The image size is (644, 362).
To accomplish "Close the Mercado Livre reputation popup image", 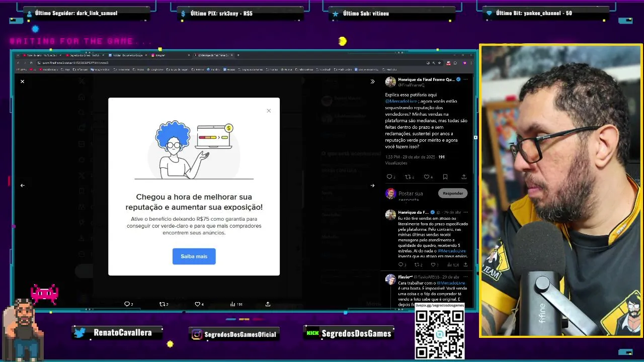I will pyautogui.click(x=269, y=111).
